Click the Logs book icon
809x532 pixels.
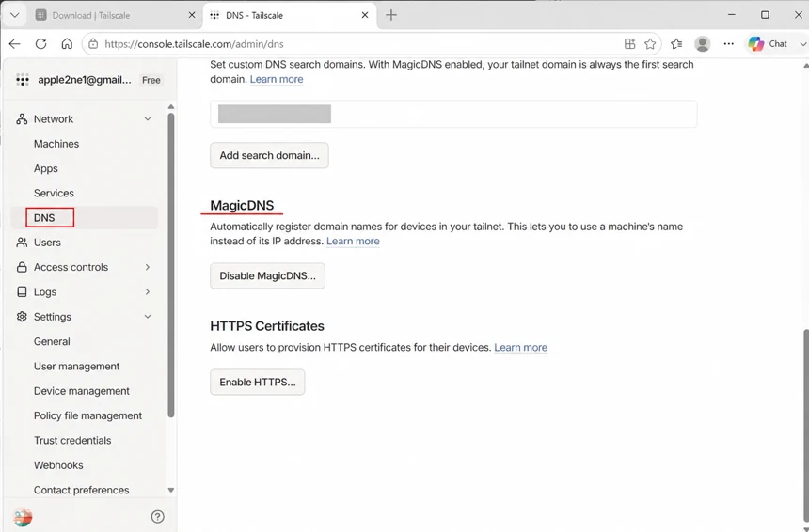pos(22,291)
